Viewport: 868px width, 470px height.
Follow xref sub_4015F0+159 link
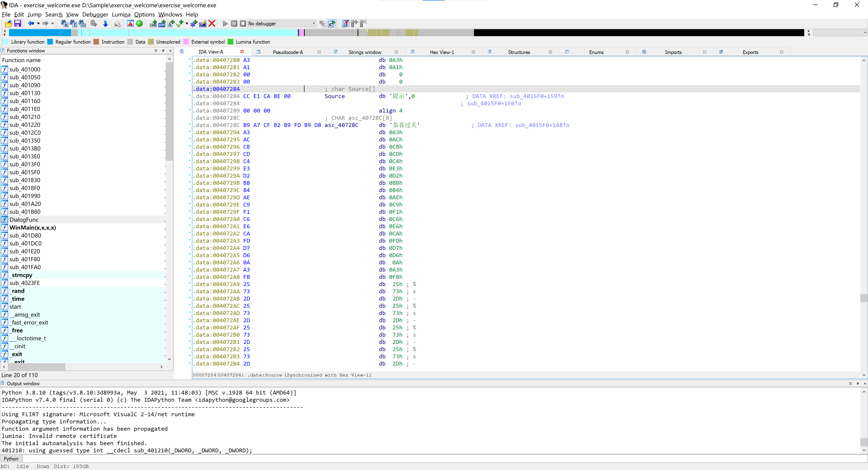[536, 96]
